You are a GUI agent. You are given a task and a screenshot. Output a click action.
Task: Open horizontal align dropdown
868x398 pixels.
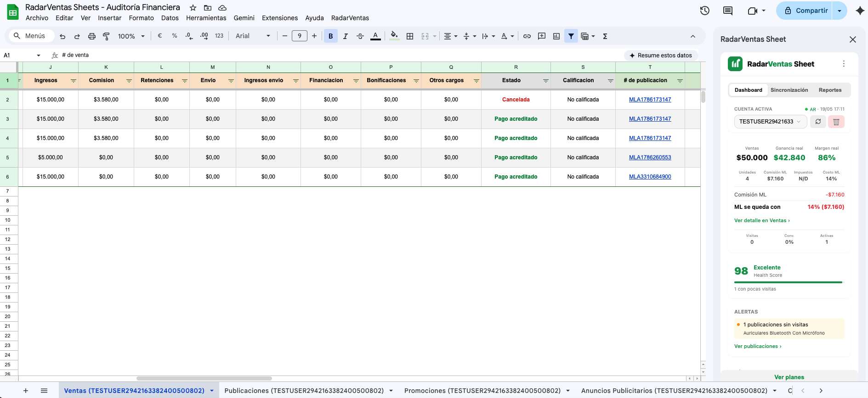[x=451, y=36]
